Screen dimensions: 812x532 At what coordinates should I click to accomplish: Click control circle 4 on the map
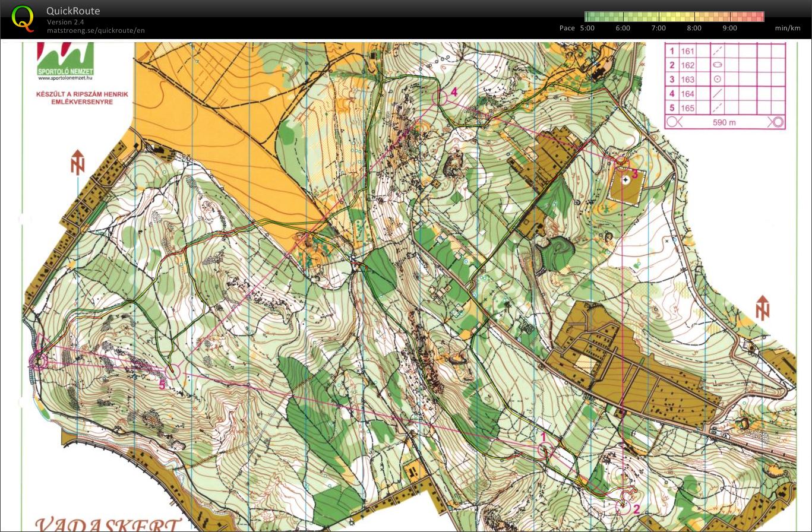[x=441, y=97]
